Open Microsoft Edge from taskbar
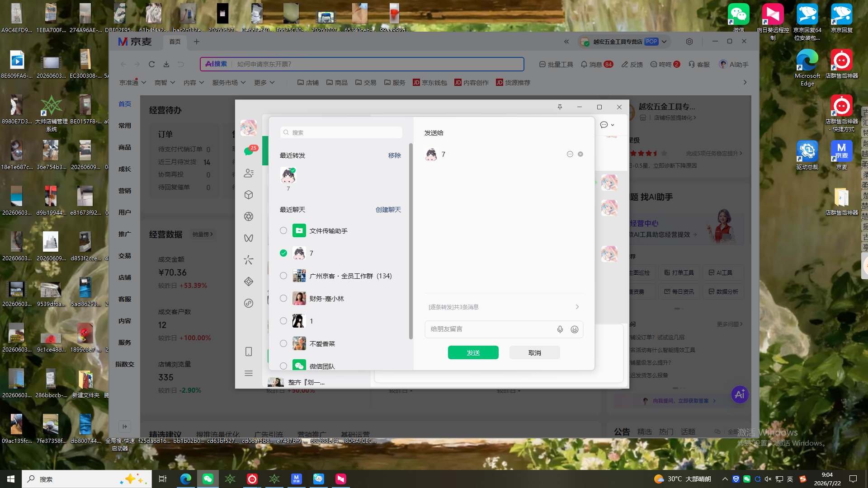Screen dimensions: 868x488 pos(185,479)
